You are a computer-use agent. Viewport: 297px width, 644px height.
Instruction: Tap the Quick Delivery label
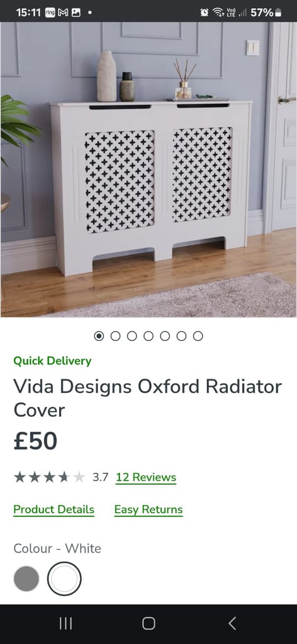click(52, 361)
